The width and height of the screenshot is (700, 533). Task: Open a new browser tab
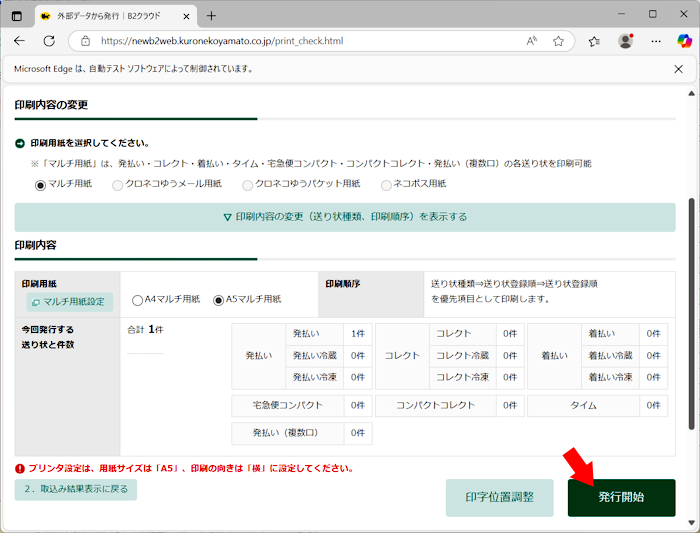pos(211,16)
